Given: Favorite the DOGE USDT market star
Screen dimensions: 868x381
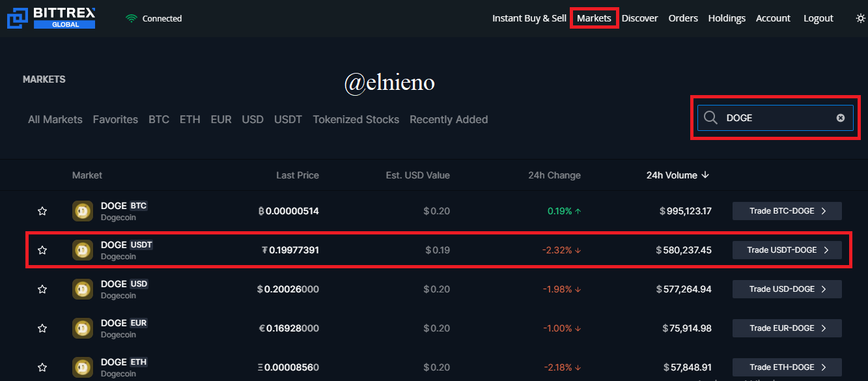Looking at the screenshot, I should [x=42, y=250].
